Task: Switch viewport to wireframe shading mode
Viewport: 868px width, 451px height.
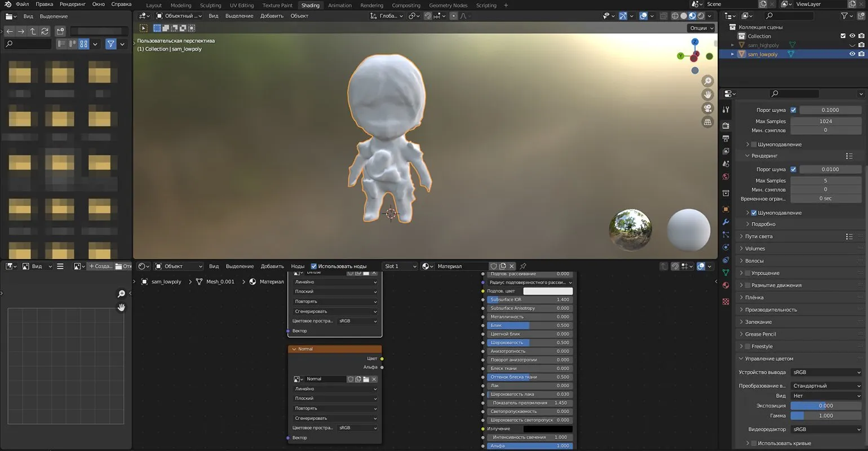Action: [675, 16]
